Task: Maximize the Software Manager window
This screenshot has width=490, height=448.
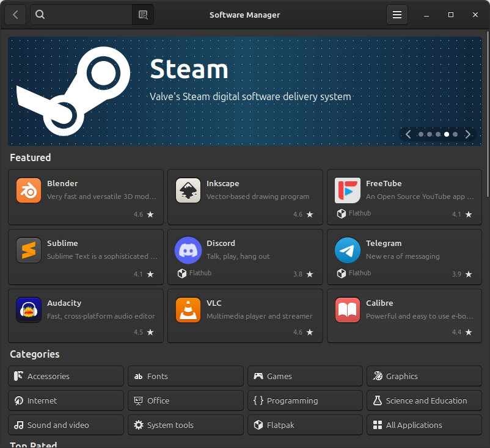Action: point(451,15)
